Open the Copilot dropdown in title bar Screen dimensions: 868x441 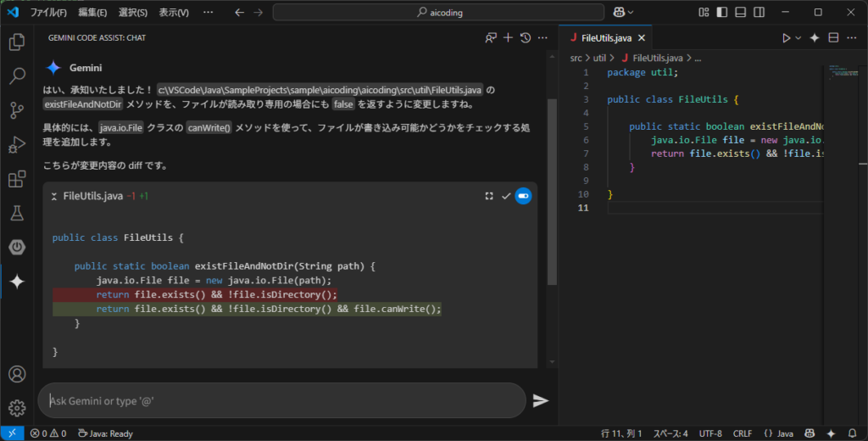pyautogui.click(x=623, y=12)
